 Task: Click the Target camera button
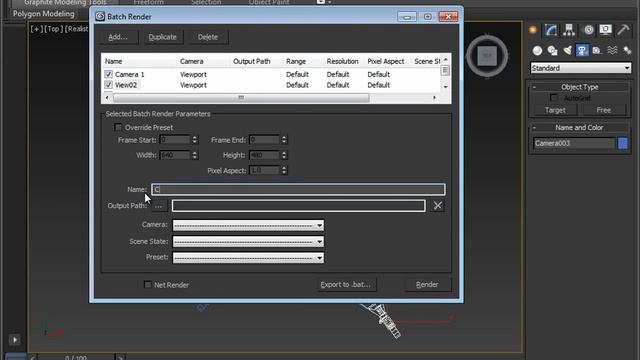[x=555, y=110]
